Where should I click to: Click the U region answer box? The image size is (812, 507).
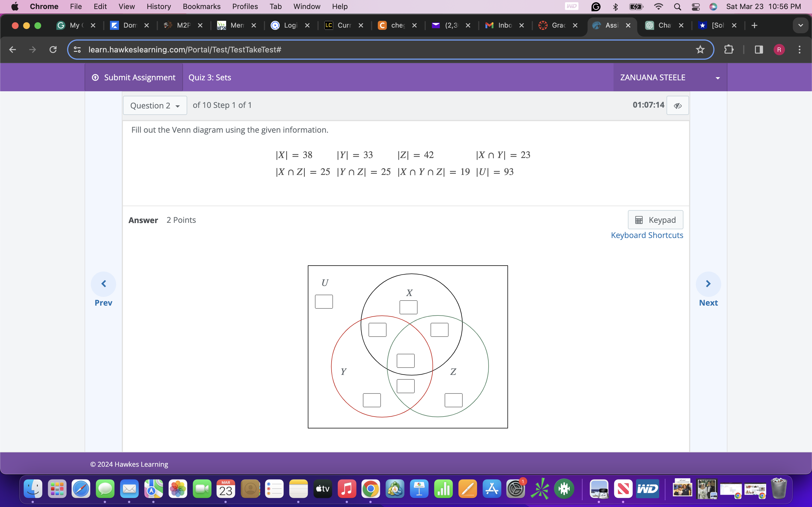(x=324, y=301)
